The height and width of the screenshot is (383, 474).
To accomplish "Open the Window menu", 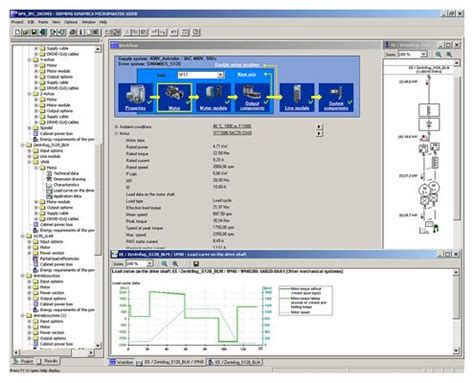I will (x=89, y=22).
